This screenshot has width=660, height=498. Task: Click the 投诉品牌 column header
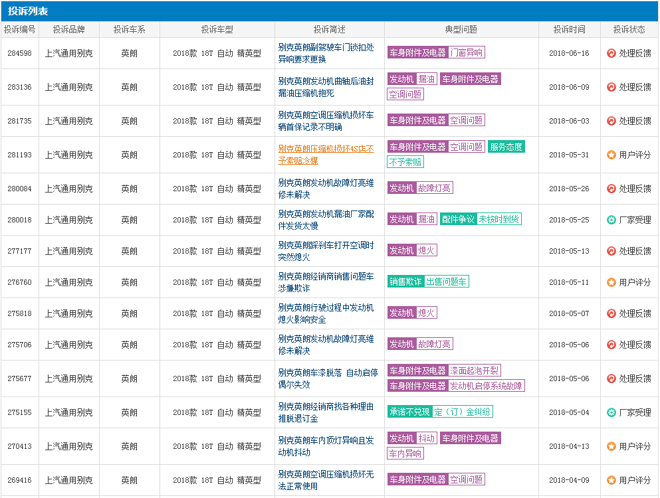pos(69,29)
